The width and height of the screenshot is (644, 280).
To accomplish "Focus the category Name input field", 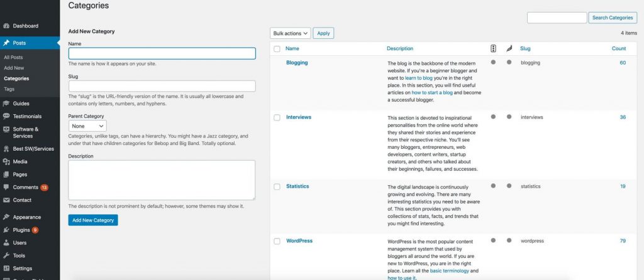I will pyautogui.click(x=162, y=53).
